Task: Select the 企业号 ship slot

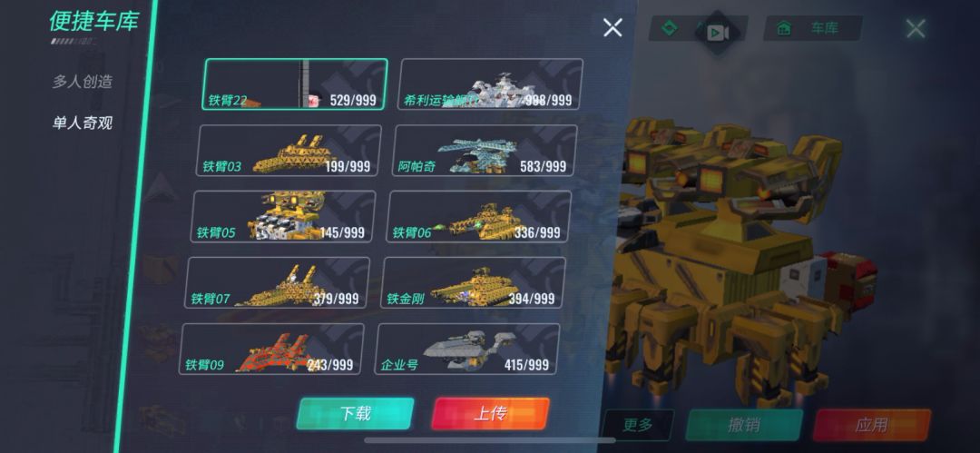Action: click(467, 350)
